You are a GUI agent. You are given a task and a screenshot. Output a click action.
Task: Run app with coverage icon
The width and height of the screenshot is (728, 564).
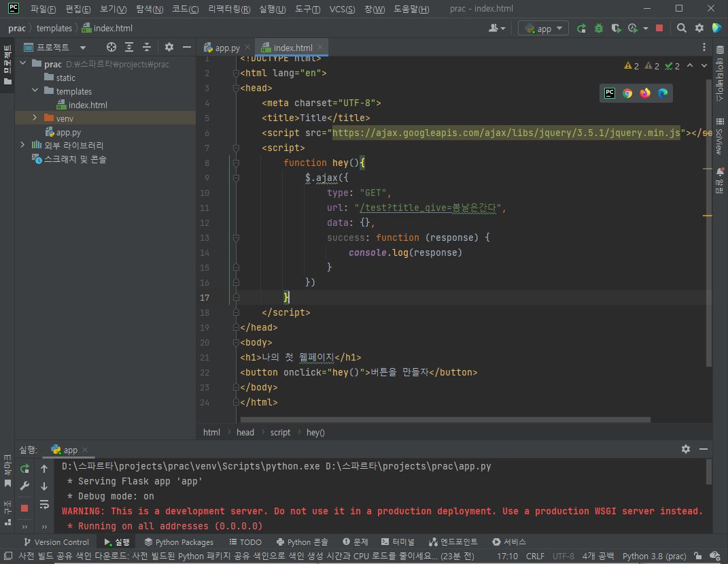(616, 29)
